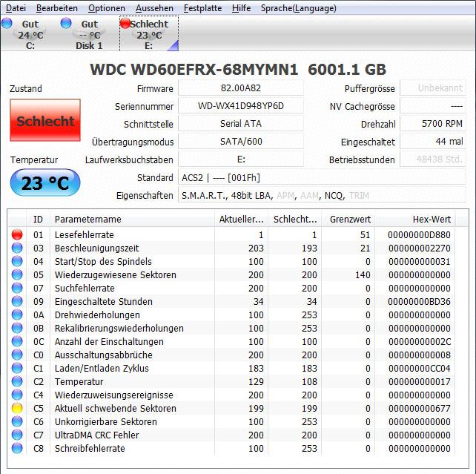This screenshot has width=476, height=474.
Task: Click hex value 00000000D880
Action: point(419,234)
